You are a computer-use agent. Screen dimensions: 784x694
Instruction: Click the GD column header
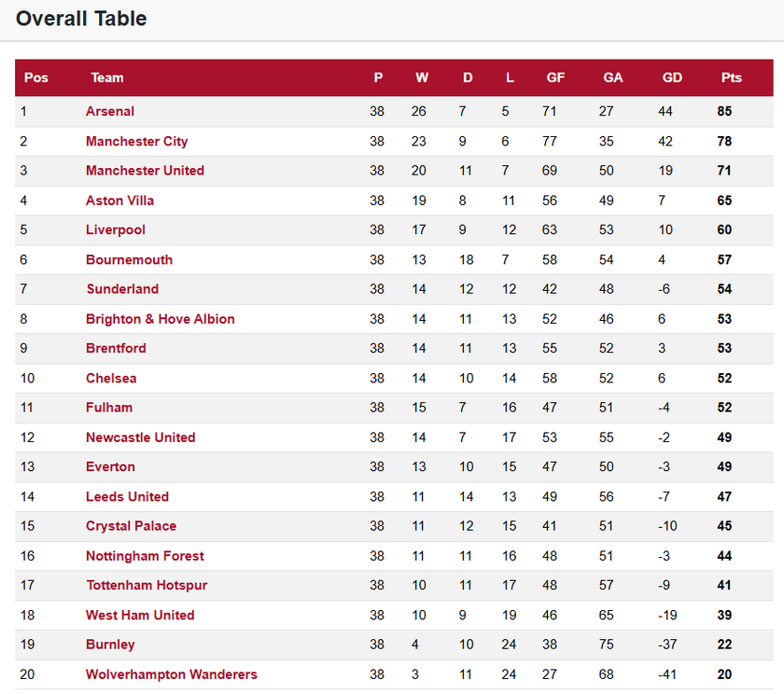672,77
